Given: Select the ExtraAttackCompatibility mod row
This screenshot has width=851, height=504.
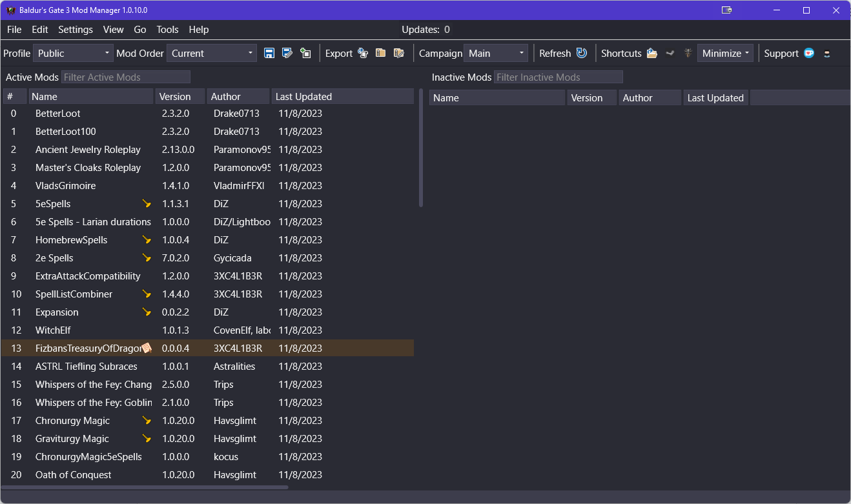Looking at the screenshot, I should coord(207,276).
